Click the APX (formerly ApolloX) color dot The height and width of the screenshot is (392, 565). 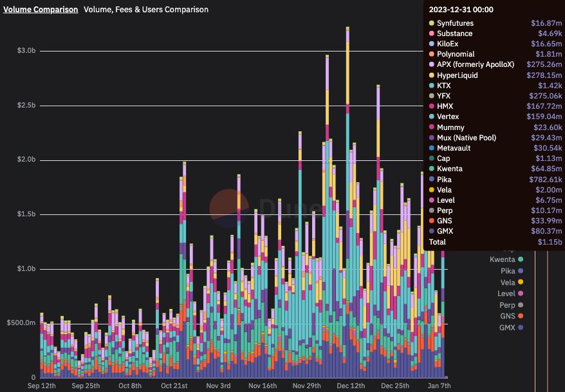[x=431, y=64]
